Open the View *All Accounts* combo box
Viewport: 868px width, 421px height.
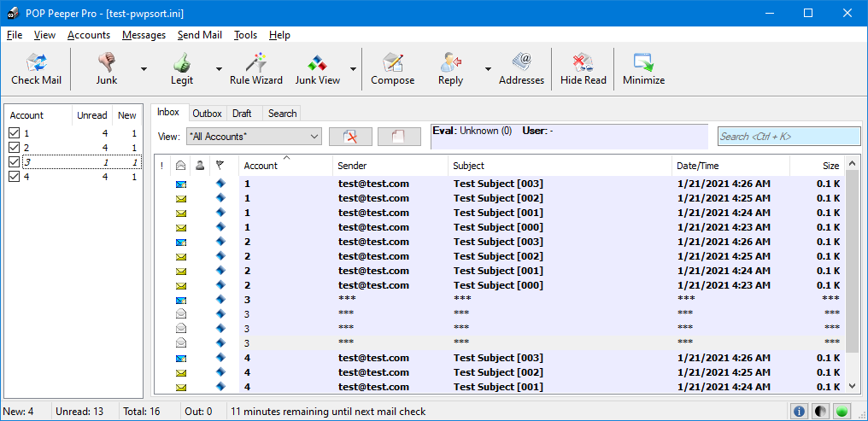point(254,137)
